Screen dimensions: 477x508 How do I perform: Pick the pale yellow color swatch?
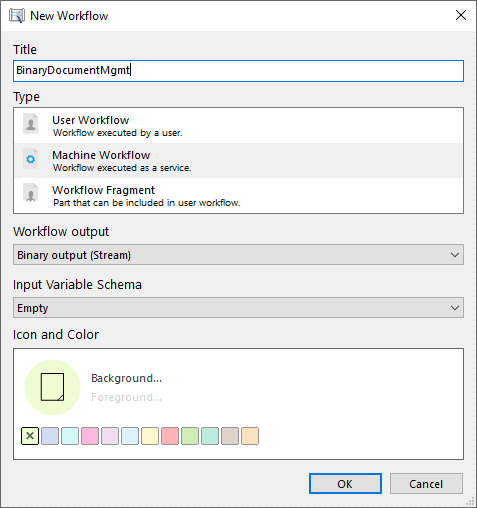150,436
